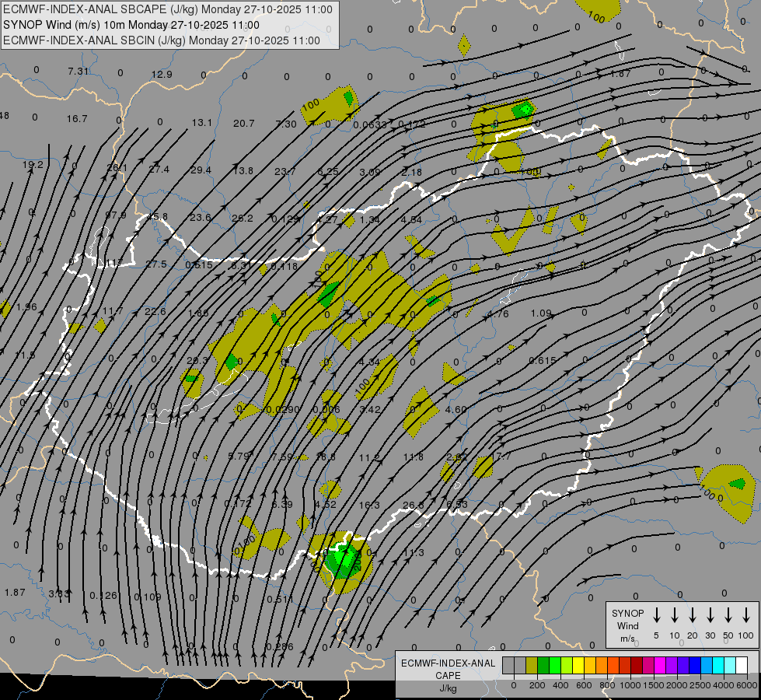
Task: Click the map value 0.286
Action: [x=280, y=646]
